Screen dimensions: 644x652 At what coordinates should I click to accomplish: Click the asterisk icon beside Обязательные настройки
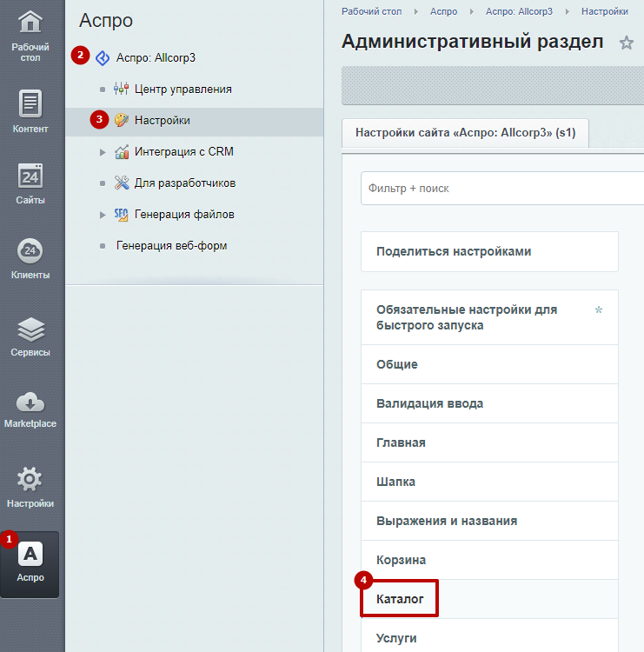(x=599, y=309)
